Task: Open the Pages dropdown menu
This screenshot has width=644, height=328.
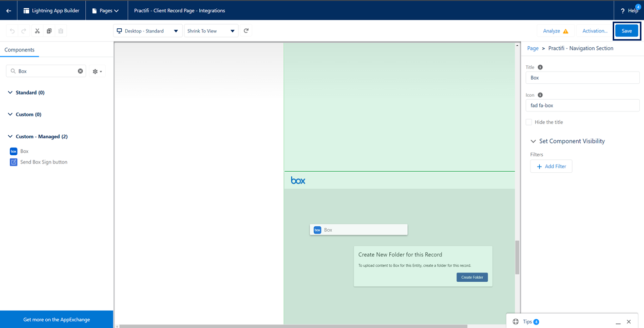Action: pos(105,10)
